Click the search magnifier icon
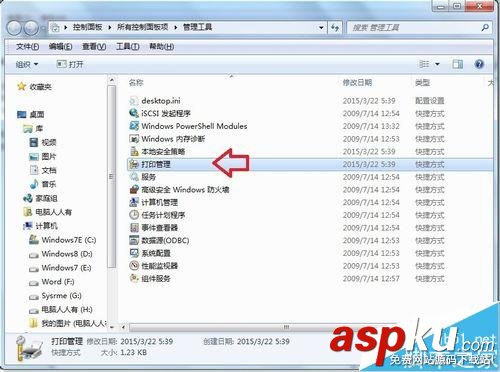The image size is (500, 372). (x=485, y=27)
